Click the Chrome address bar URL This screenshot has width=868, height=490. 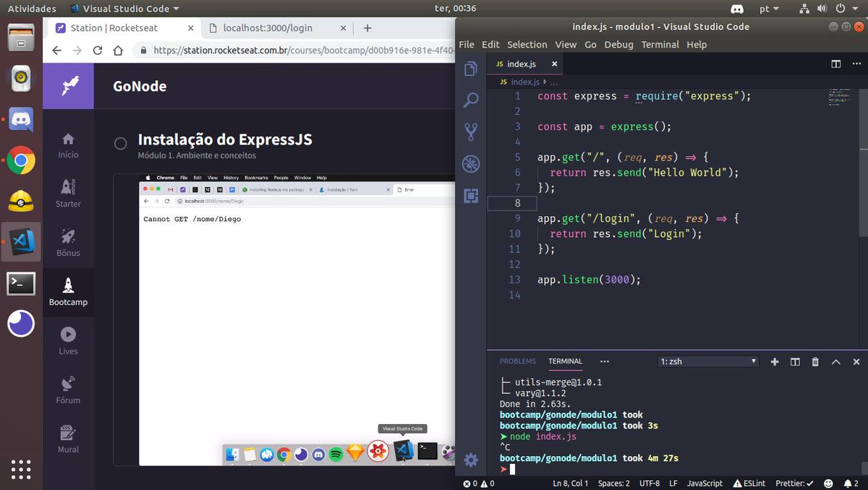point(304,51)
